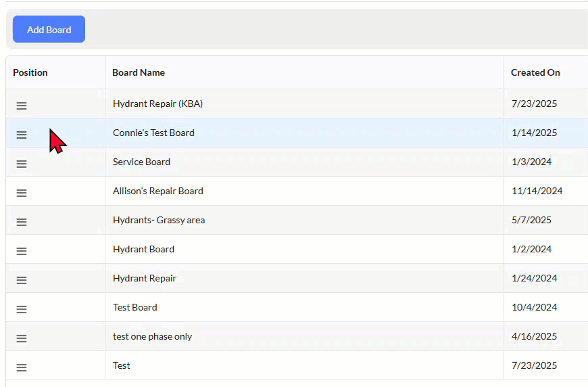Screen dimensions: 588x387
Task: Click the reorder handle for Connie's Test Board
Action: (22, 135)
